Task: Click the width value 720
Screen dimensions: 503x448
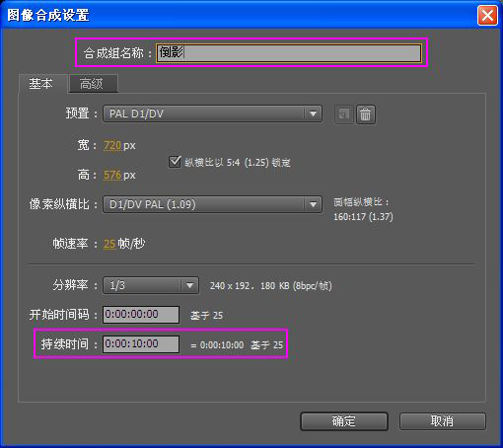Action: coord(112,145)
